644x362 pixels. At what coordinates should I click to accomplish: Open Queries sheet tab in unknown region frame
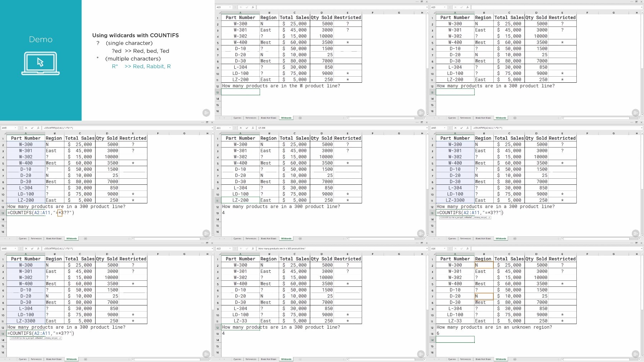point(452,359)
